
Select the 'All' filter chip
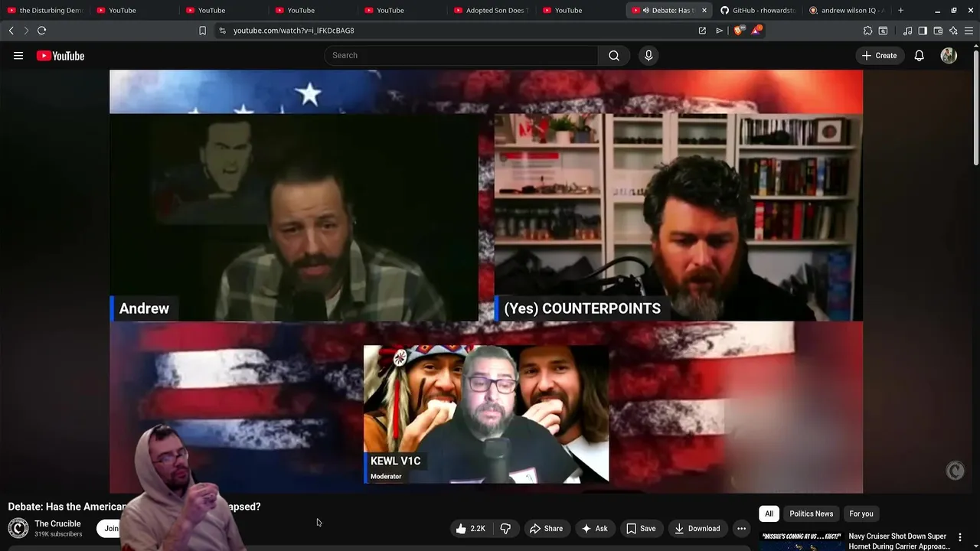click(769, 514)
